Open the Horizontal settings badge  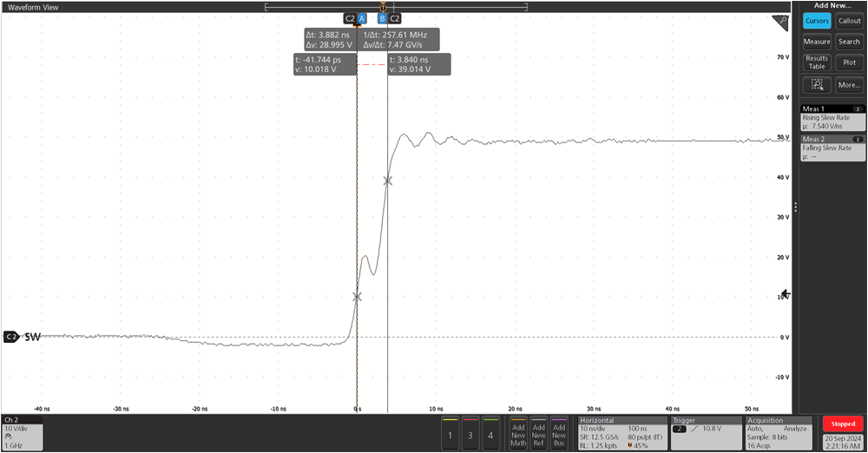[622, 433]
